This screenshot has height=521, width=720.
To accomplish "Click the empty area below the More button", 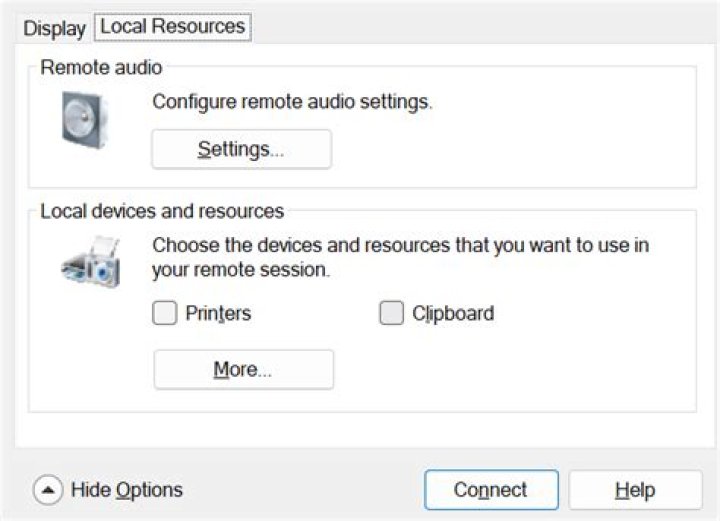I will 363,429.
